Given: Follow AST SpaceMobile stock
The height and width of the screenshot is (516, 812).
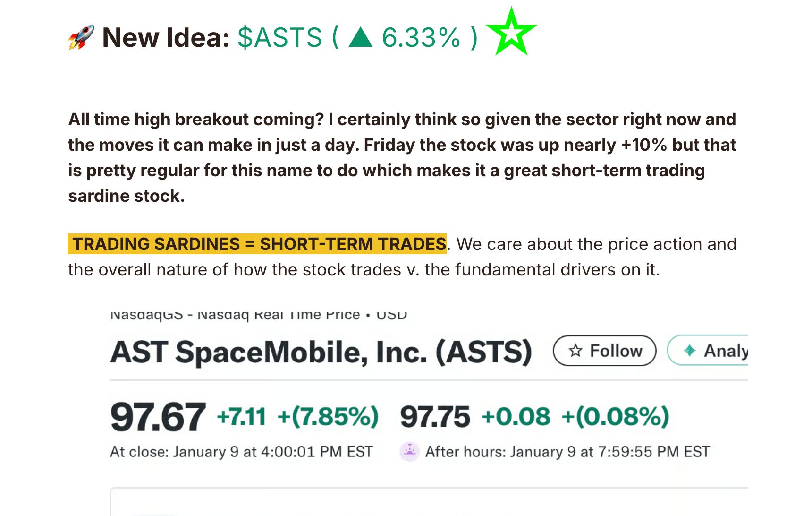Looking at the screenshot, I should click(x=604, y=351).
